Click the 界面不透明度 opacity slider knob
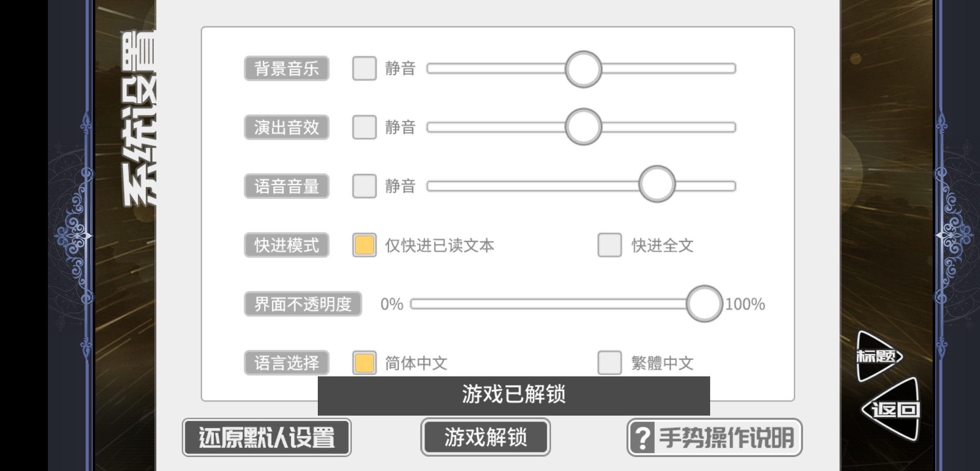The width and height of the screenshot is (980, 471). click(704, 304)
